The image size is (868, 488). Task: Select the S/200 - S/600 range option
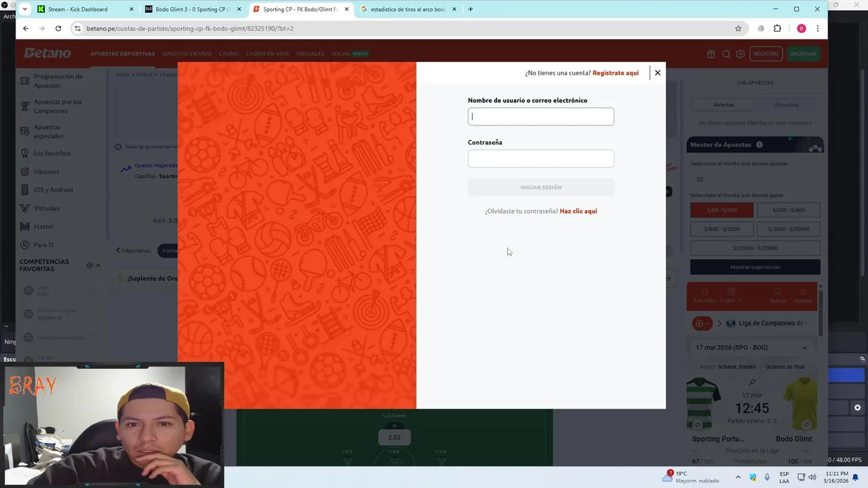tap(788, 210)
